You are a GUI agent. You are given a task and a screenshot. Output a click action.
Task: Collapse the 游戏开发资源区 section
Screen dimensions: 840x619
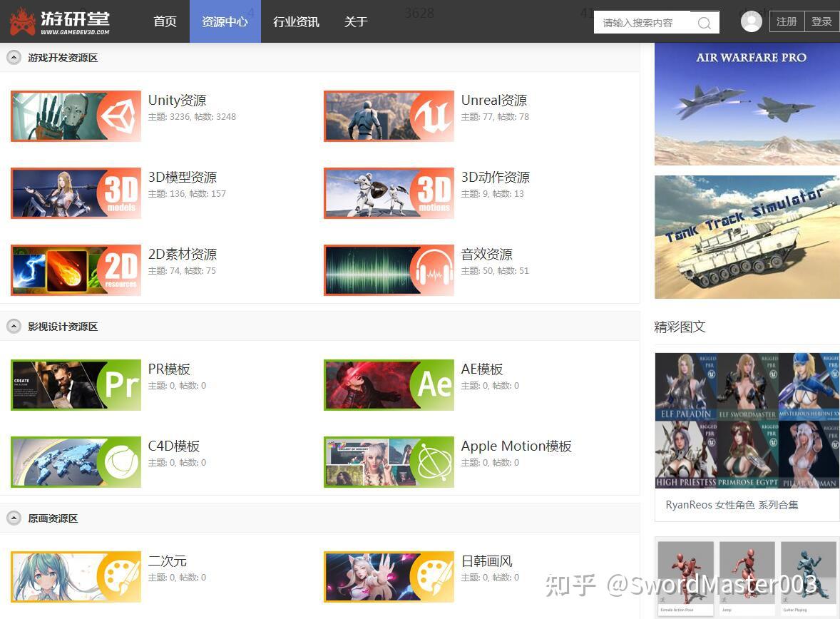(13, 57)
